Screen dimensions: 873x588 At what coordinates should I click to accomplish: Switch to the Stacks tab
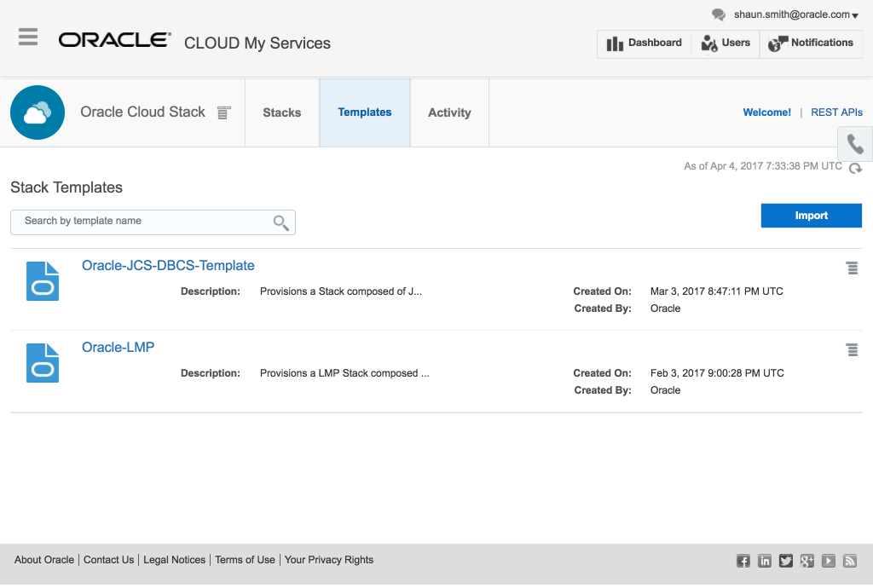pos(281,112)
